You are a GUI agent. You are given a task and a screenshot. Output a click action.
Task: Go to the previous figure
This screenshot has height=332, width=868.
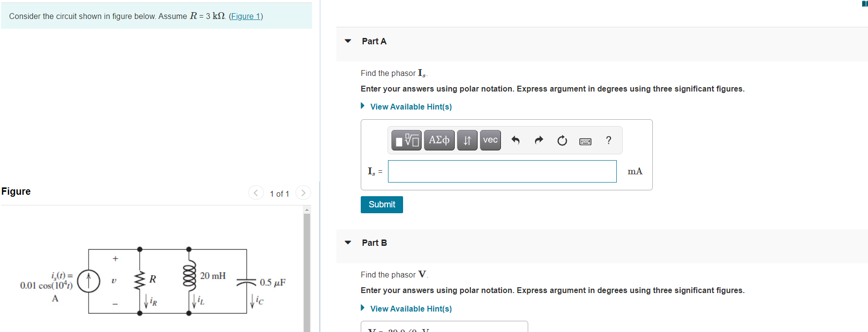(x=256, y=193)
